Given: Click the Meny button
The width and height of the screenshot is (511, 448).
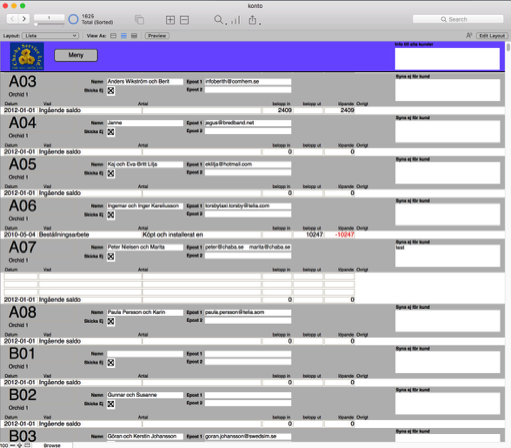Looking at the screenshot, I should point(76,55).
